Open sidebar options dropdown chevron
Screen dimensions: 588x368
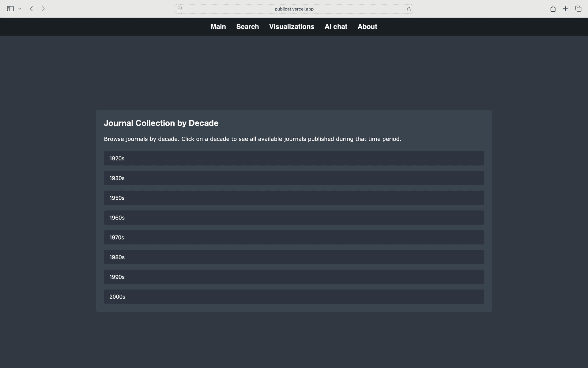click(20, 9)
